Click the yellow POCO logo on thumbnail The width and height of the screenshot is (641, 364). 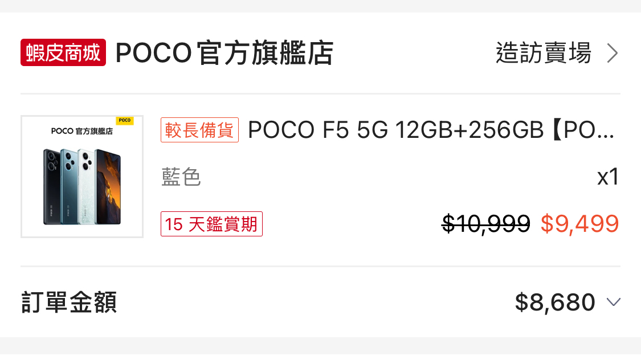(124, 121)
